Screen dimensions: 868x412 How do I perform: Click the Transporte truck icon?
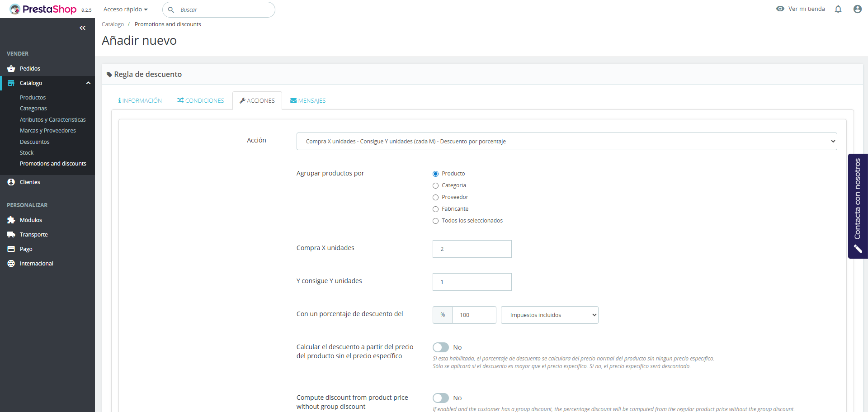point(11,235)
